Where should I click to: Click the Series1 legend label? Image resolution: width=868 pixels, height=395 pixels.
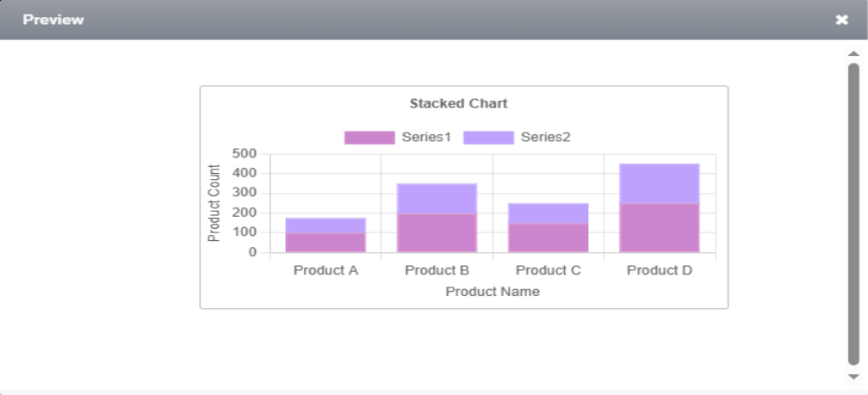[426, 138]
